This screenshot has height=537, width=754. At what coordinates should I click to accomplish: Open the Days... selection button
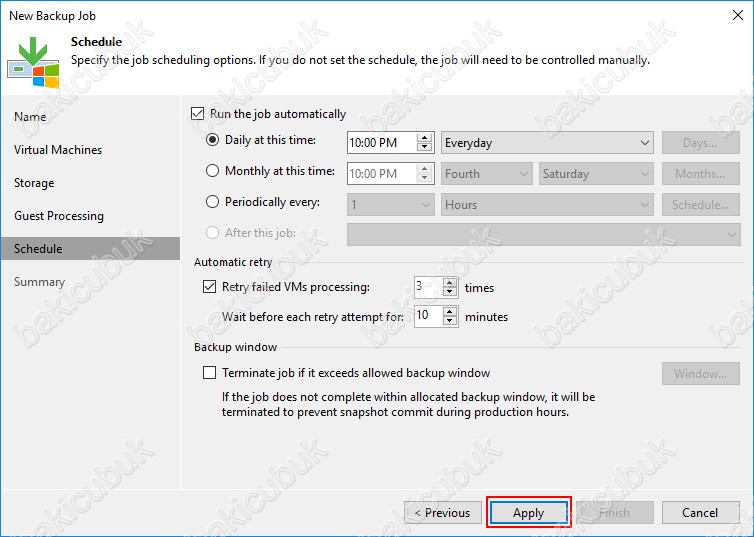pos(701,143)
